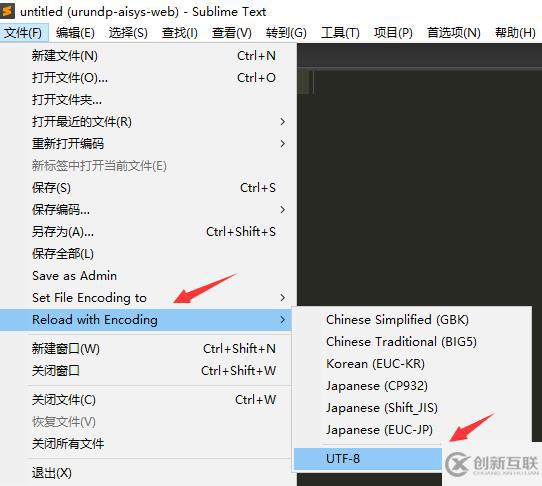The width and height of the screenshot is (542, 486).
Task: Open Set File Encoding to submenu
Action: pos(148,298)
